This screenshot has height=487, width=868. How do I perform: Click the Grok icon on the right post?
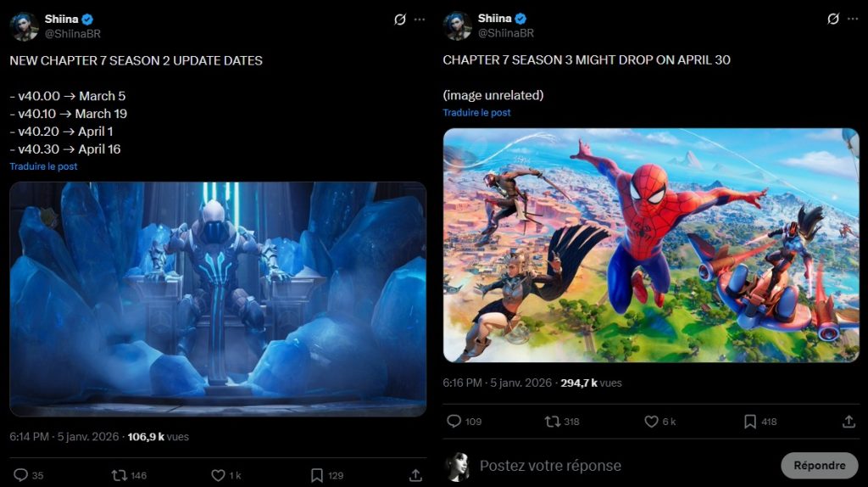(832, 20)
